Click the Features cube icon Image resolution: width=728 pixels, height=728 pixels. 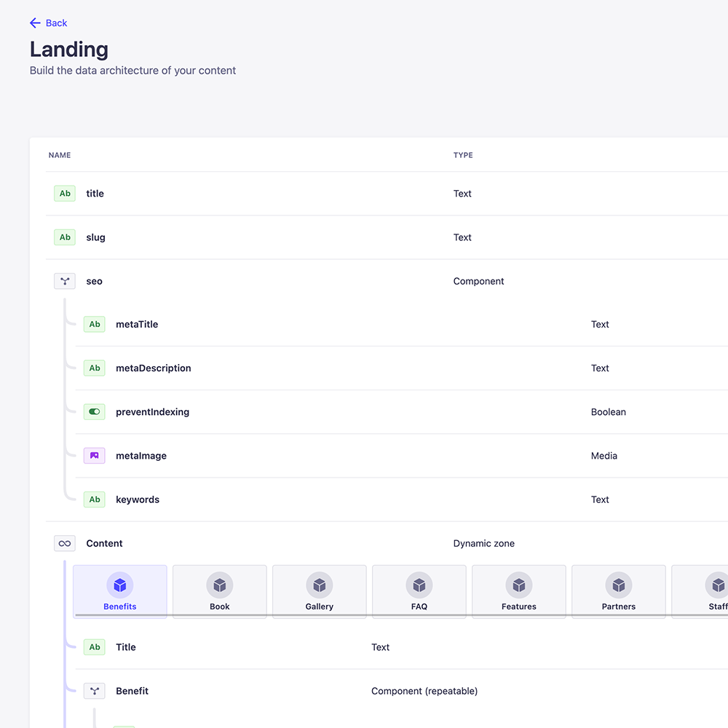[x=519, y=585]
